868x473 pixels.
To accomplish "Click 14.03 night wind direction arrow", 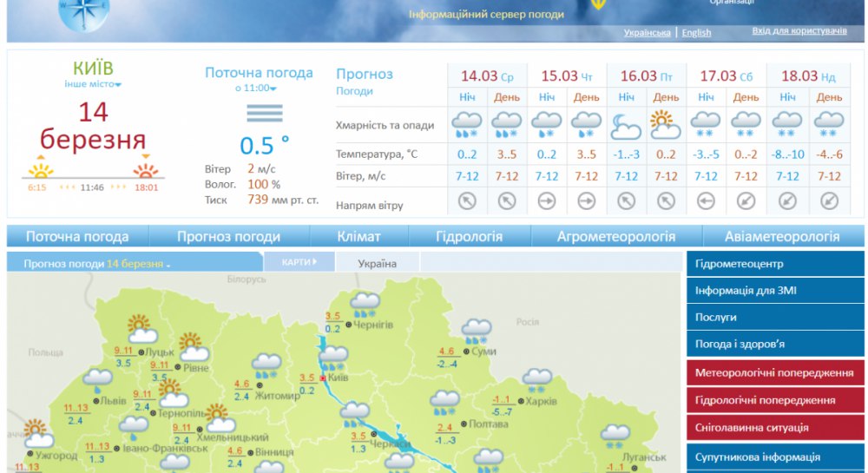I will 467,201.
